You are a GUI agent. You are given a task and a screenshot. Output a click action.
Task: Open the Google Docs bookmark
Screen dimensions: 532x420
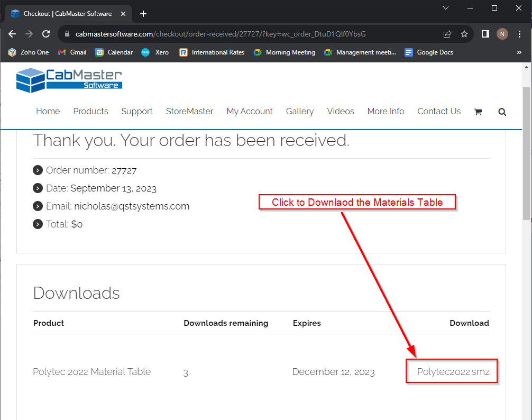[429, 52]
